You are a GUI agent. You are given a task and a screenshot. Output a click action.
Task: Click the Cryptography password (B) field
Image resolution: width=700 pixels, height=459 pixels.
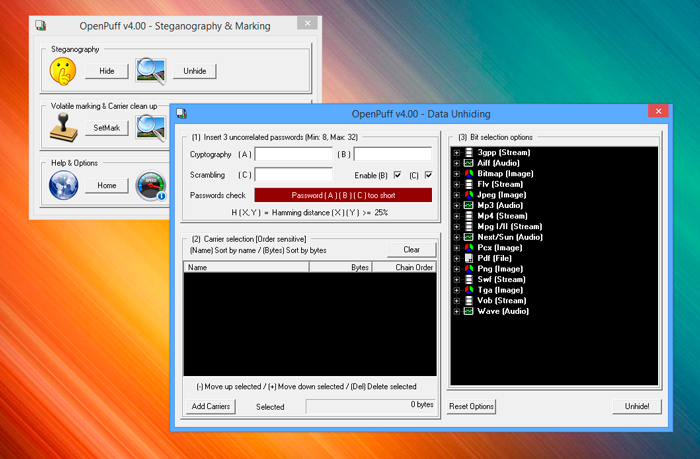coord(393,154)
